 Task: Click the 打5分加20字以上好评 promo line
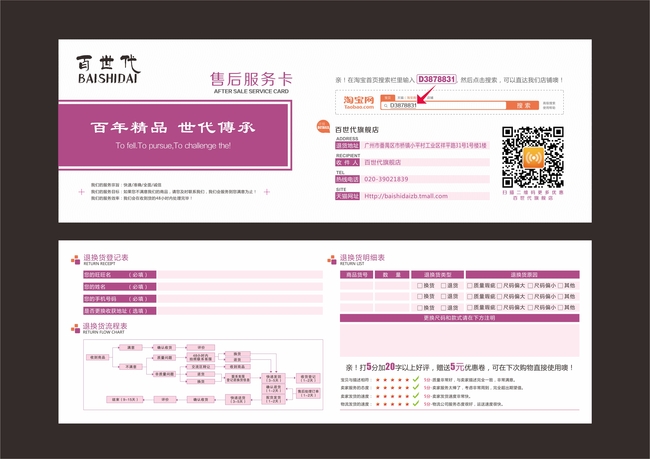[459, 367]
